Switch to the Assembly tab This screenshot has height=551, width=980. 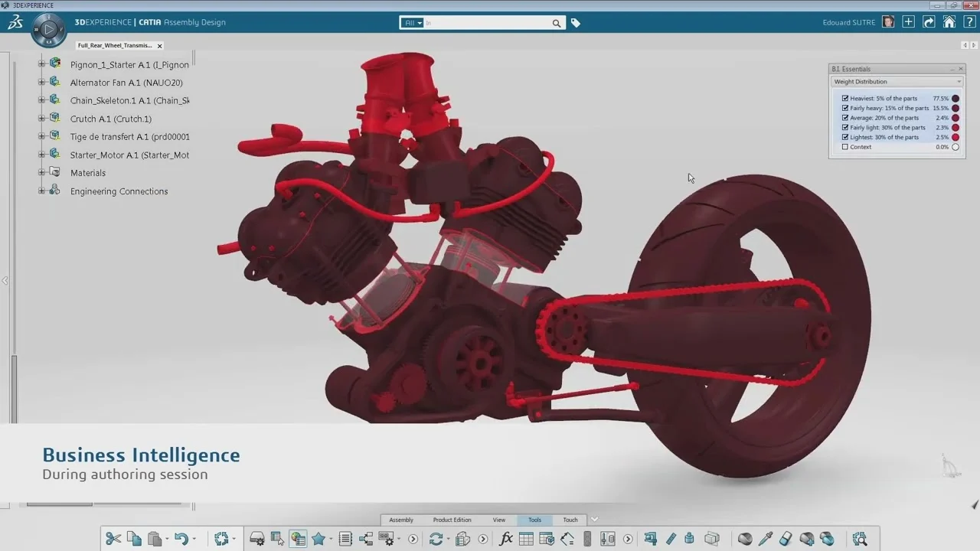click(x=401, y=520)
